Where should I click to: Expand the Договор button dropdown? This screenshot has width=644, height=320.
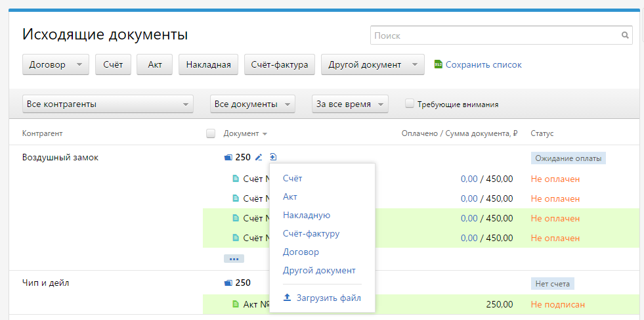(79, 65)
